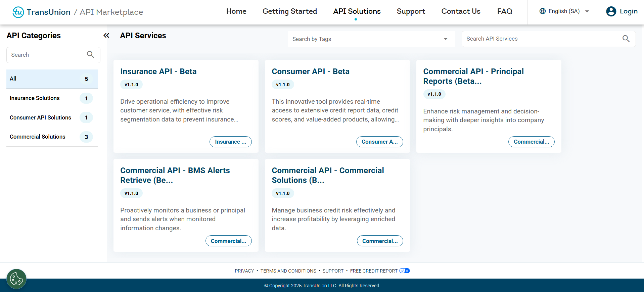The height and width of the screenshot is (292, 644).
Task: Filter by Consumer API Solutions category
Action: click(52, 117)
